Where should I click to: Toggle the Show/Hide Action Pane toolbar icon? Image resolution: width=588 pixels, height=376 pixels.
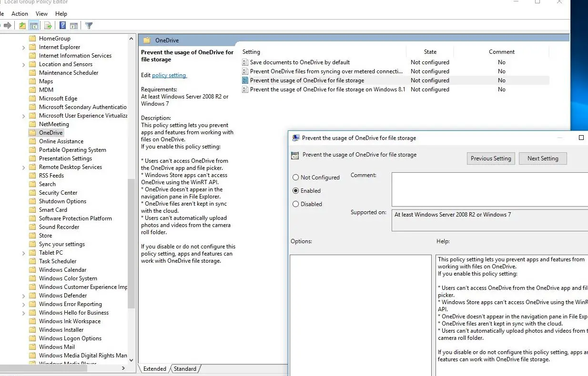pyautogui.click(x=74, y=26)
